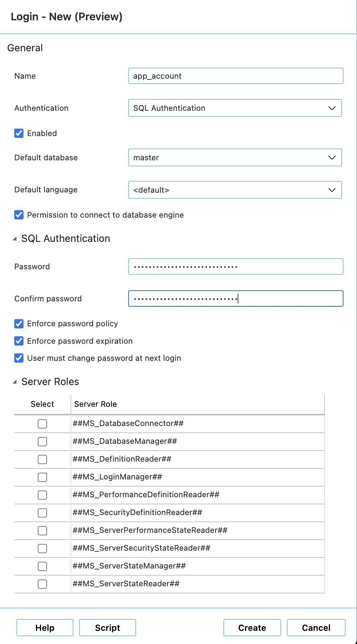The width and height of the screenshot is (357, 644).
Task: Click into the Name text field
Action: (236, 76)
